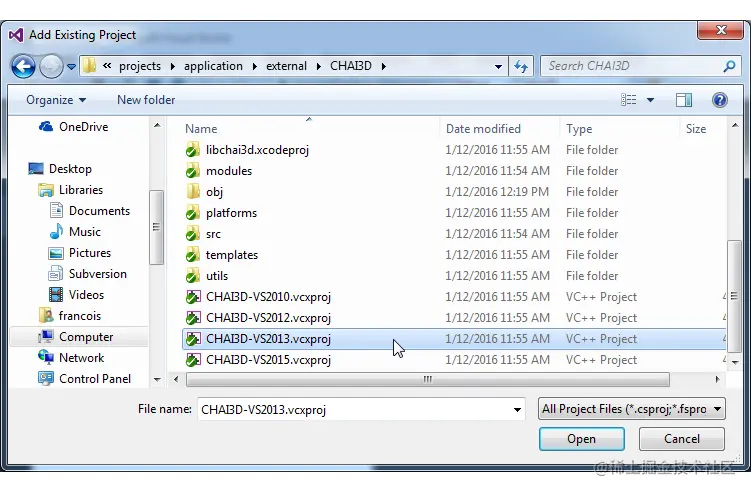
Task: Click the Back navigation arrow
Action: point(23,66)
